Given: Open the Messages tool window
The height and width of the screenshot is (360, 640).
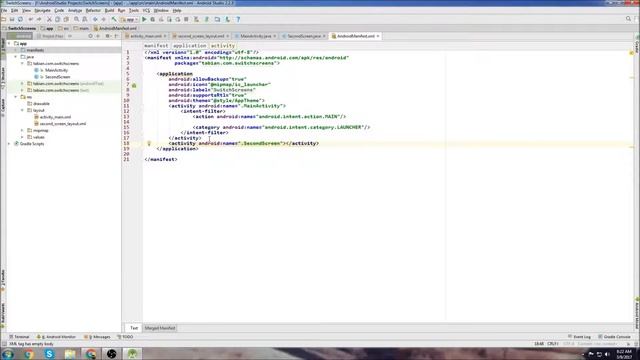Looking at the screenshot, I should tap(97, 337).
